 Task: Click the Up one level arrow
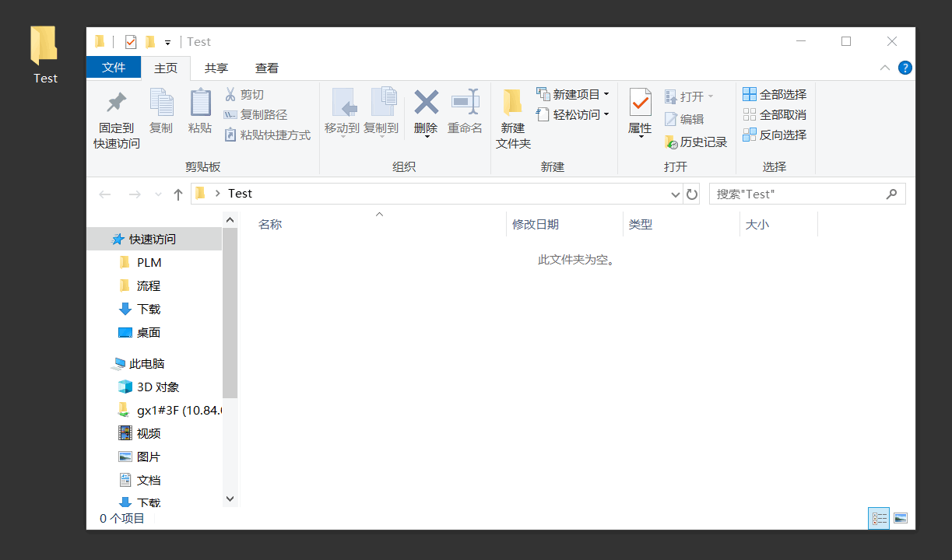(x=178, y=194)
